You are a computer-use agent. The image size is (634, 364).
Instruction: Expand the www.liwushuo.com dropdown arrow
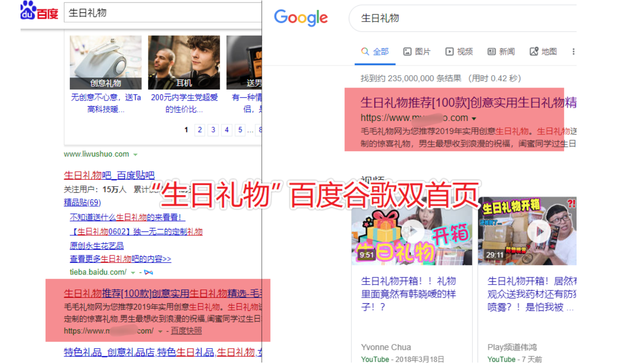tap(135, 154)
